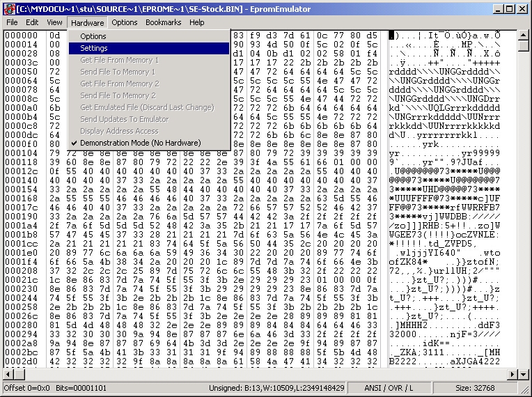Click Display Address Access entry
The image size is (532, 397).
[149, 132]
